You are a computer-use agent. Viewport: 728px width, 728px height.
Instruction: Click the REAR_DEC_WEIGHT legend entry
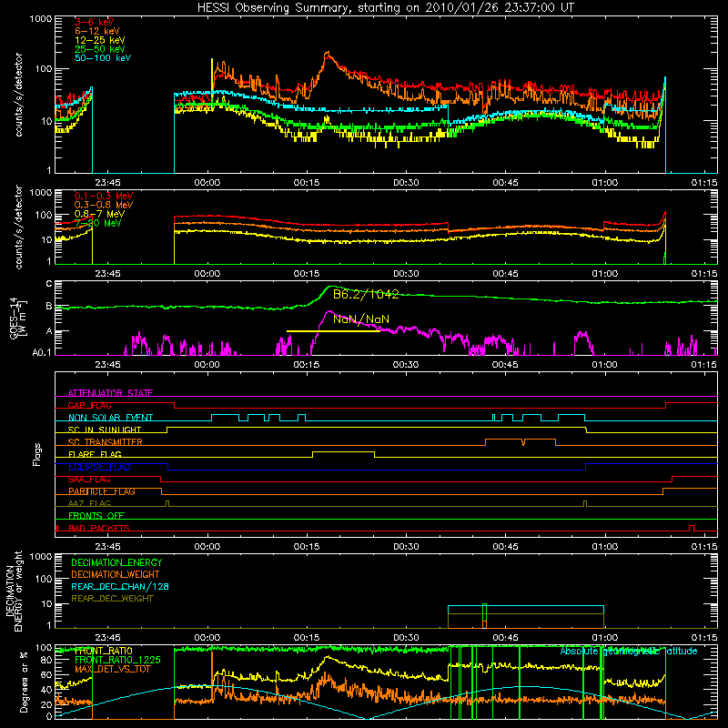tap(112, 599)
